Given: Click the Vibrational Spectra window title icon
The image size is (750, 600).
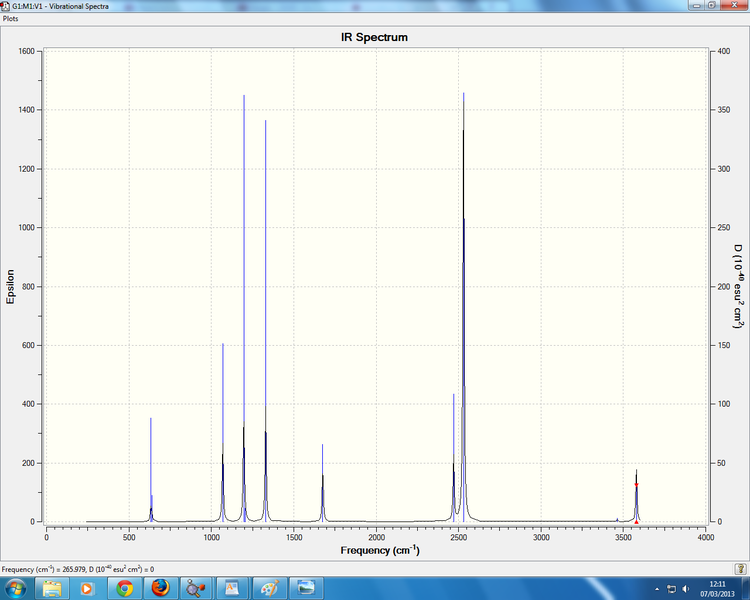Looking at the screenshot, I should tap(5, 6).
